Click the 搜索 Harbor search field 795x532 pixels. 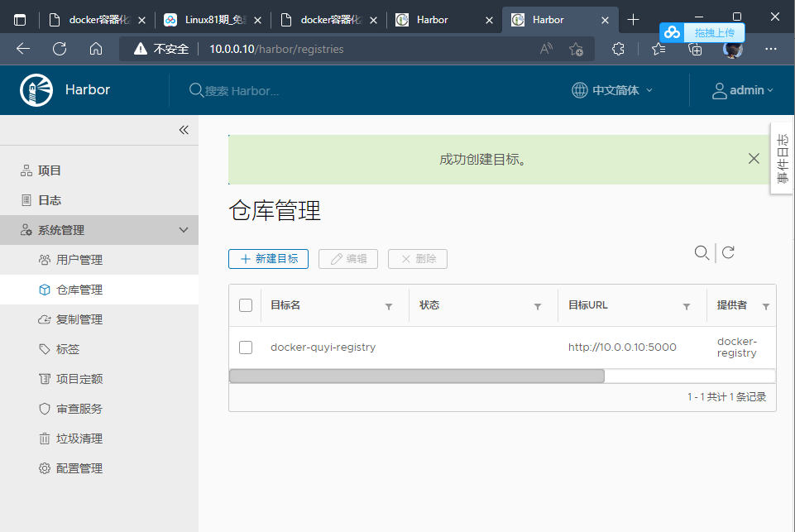pyautogui.click(x=242, y=91)
